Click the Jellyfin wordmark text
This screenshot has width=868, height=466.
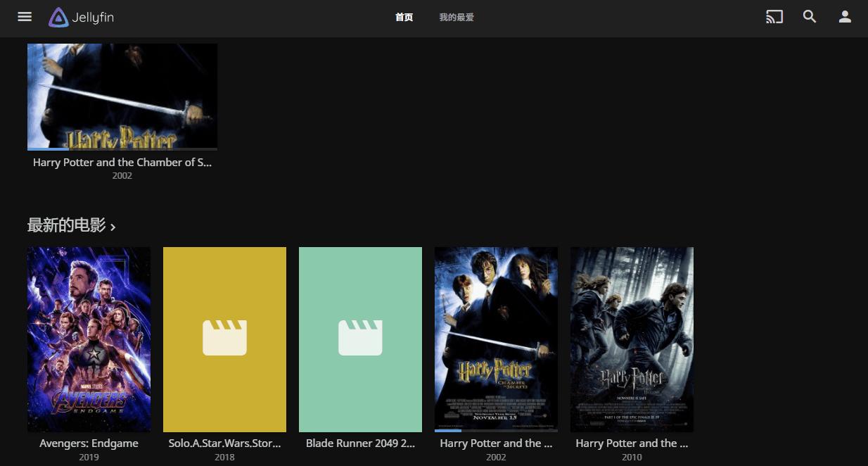(93, 18)
